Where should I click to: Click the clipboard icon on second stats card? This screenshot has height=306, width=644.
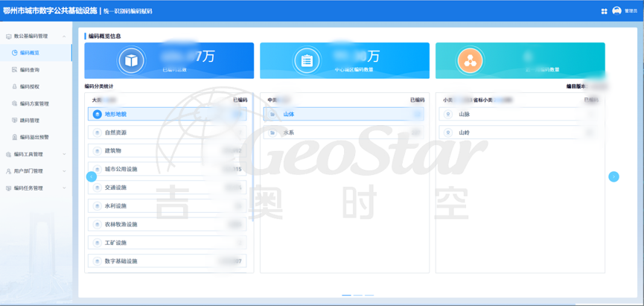307,60
